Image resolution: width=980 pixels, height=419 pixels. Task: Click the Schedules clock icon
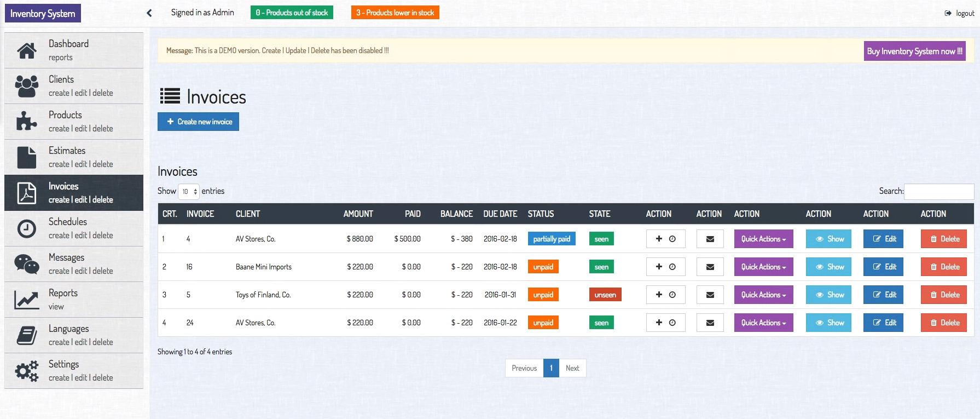tap(26, 228)
